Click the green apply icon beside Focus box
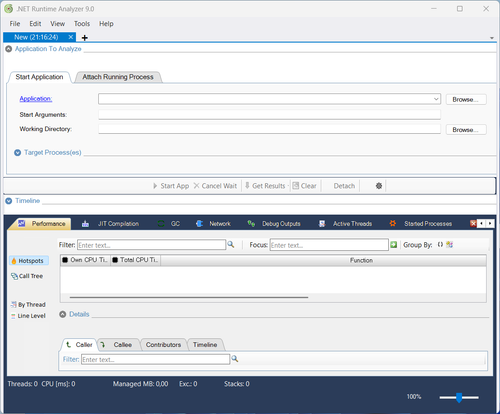The image size is (500, 414). tap(394, 245)
